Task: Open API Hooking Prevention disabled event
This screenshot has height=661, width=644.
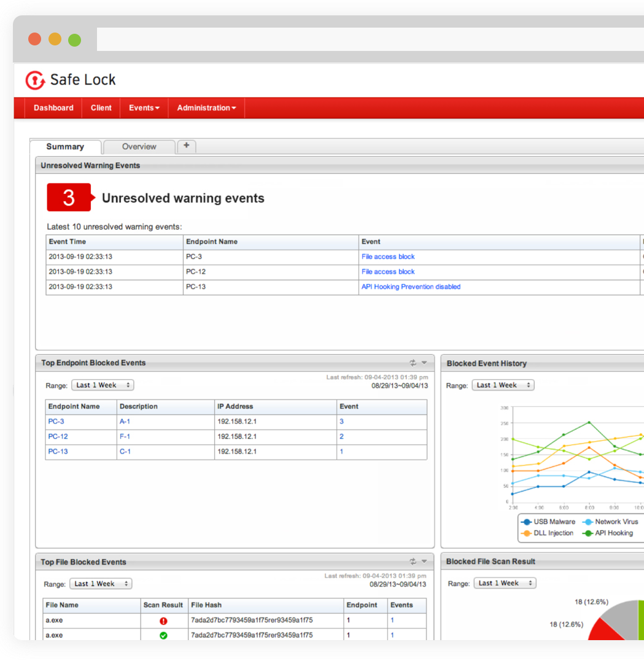Action: tap(411, 287)
